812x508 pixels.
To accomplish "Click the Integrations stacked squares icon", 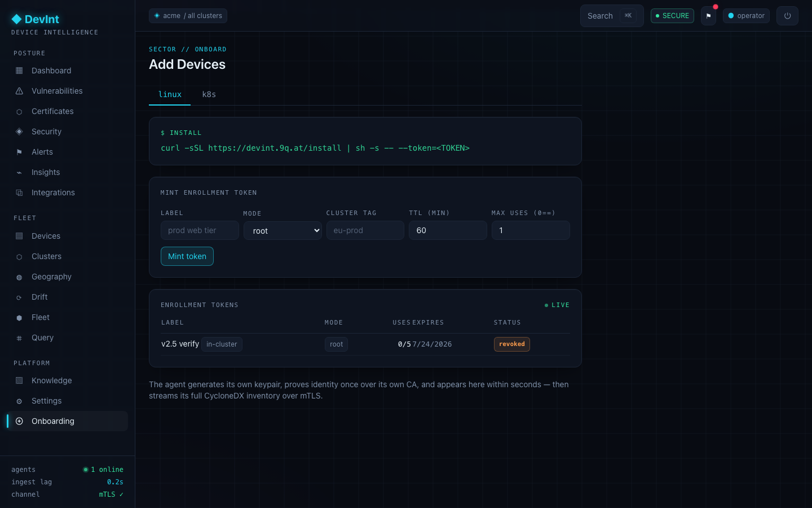I will click(19, 193).
